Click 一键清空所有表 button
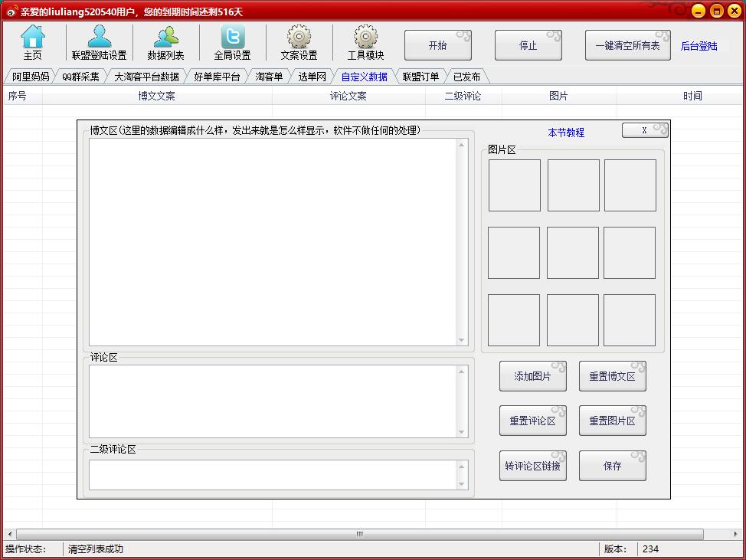746x560 pixels. tap(627, 45)
